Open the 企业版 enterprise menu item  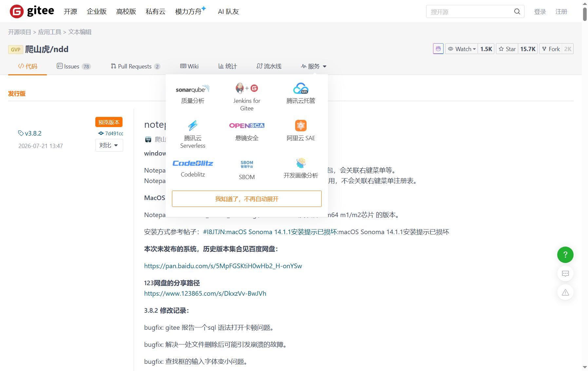point(97,11)
